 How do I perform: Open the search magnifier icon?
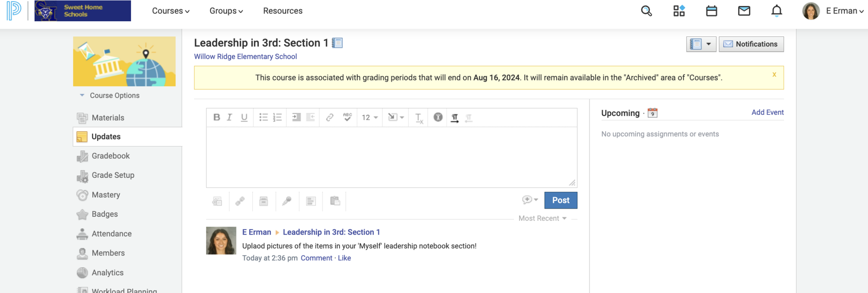pyautogui.click(x=646, y=11)
